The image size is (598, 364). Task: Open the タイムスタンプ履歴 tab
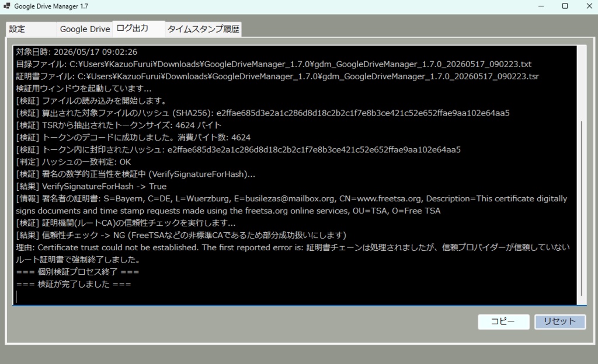pos(203,29)
